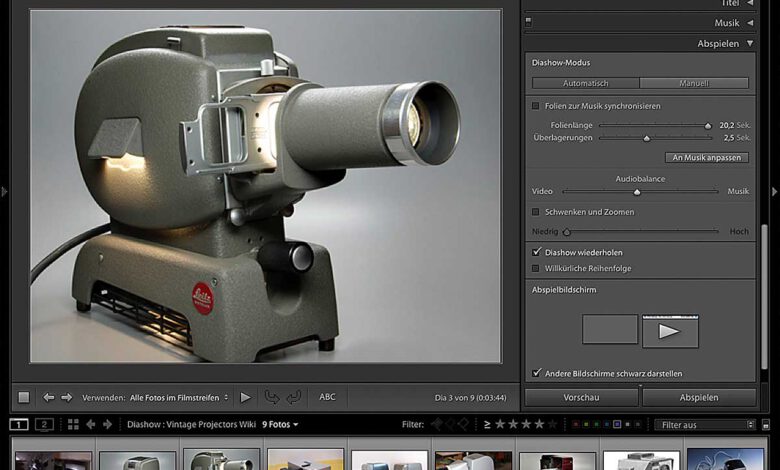Advance to next slide with right arrow

coord(67,397)
